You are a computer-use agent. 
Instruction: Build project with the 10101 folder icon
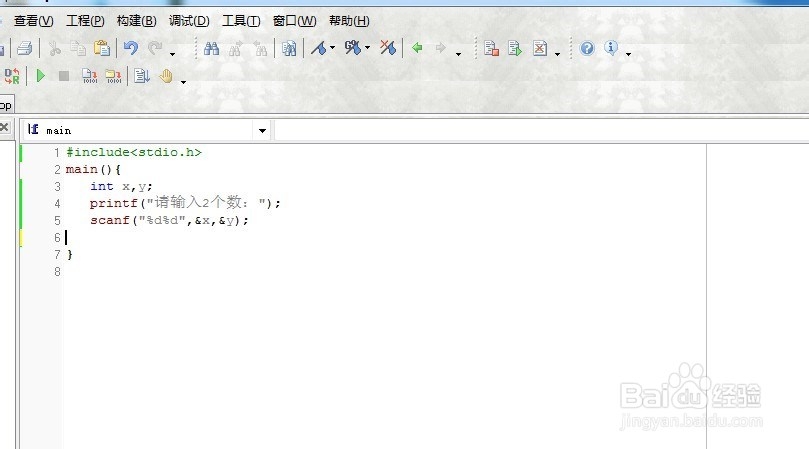pyautogui.click(x=113, y=76)
